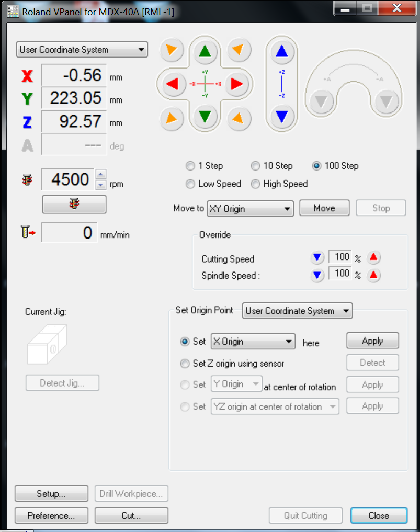Click the Spindle Speed override percent field

tap(340, 274)
